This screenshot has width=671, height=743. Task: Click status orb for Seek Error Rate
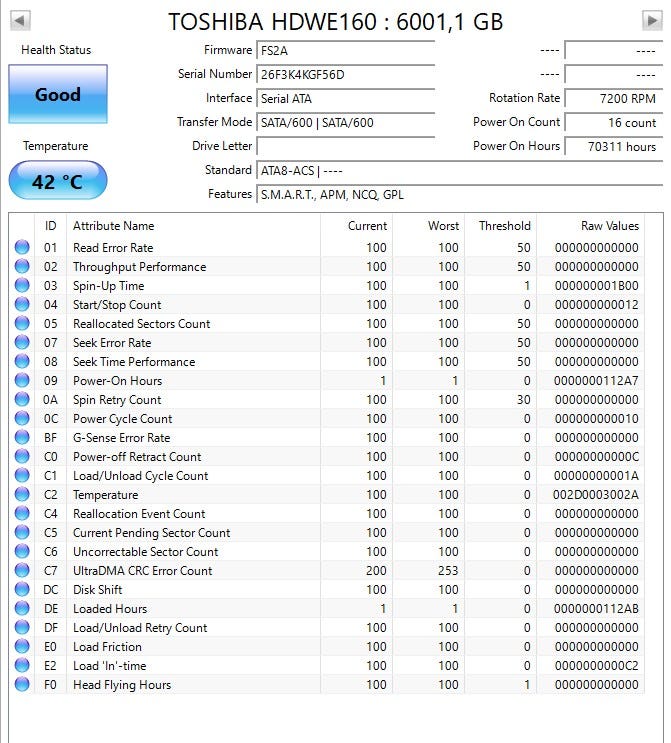(22, 342)
